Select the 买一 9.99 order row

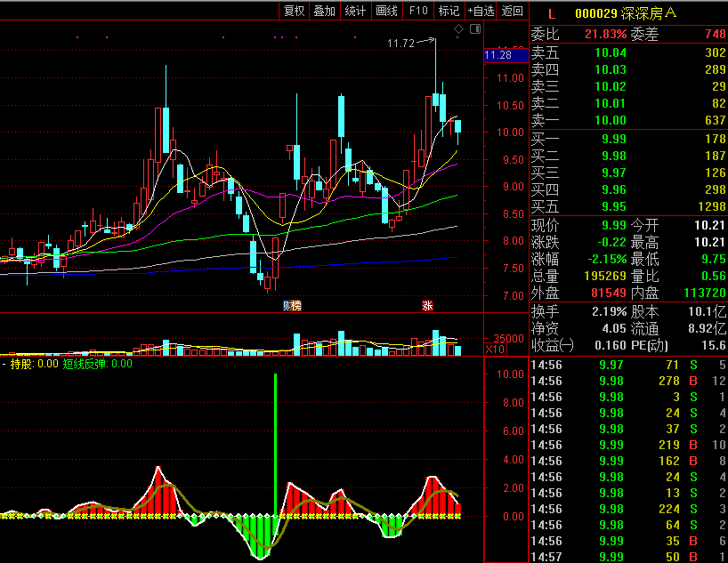pos(628,139)
